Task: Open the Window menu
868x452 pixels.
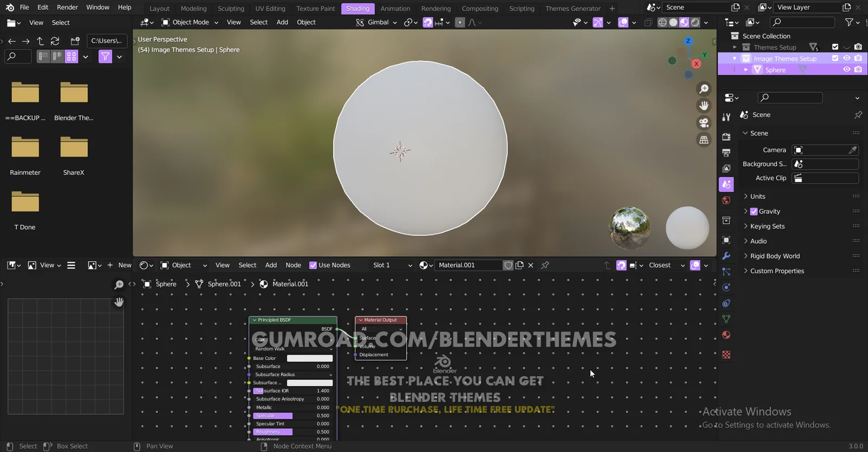Action: click(x=98, y=7)
